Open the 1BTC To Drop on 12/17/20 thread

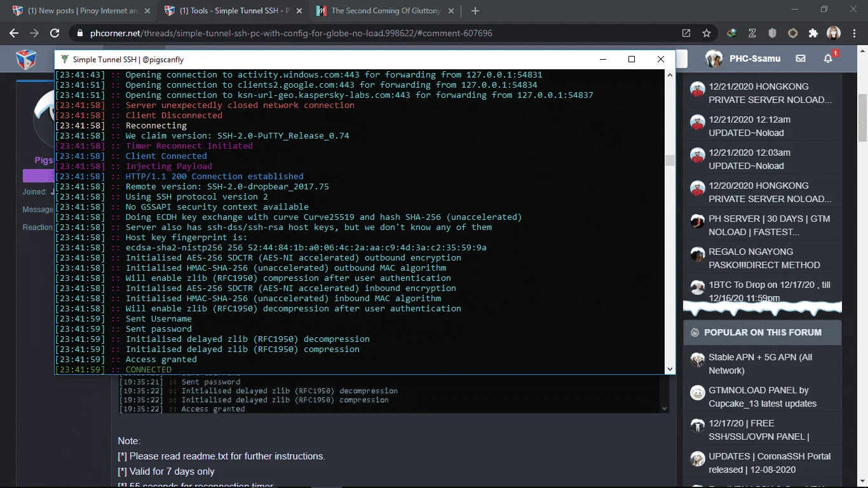[x=770, y=292]
